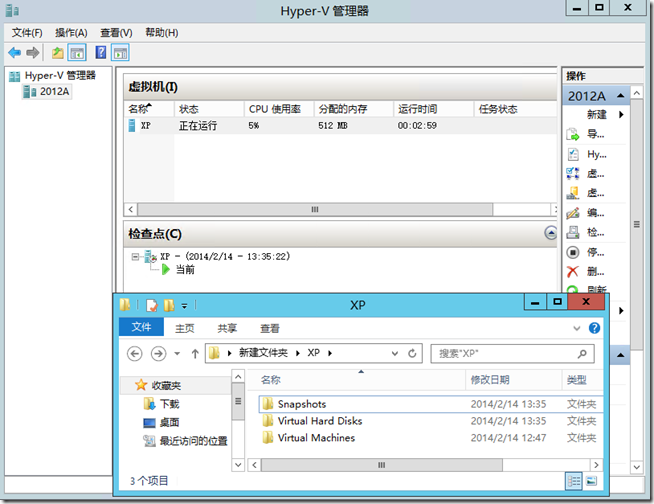Open virtual switch manager action icon

pyautogui.click(x=573, y=174)
